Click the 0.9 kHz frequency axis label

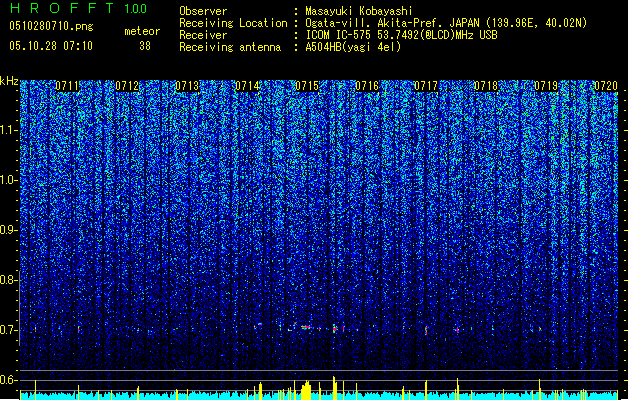(x=9, y=230)
